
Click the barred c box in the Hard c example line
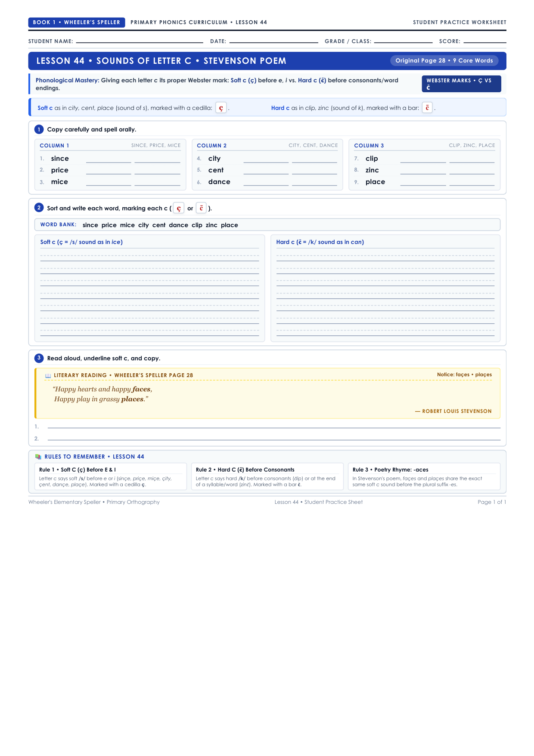427,108
